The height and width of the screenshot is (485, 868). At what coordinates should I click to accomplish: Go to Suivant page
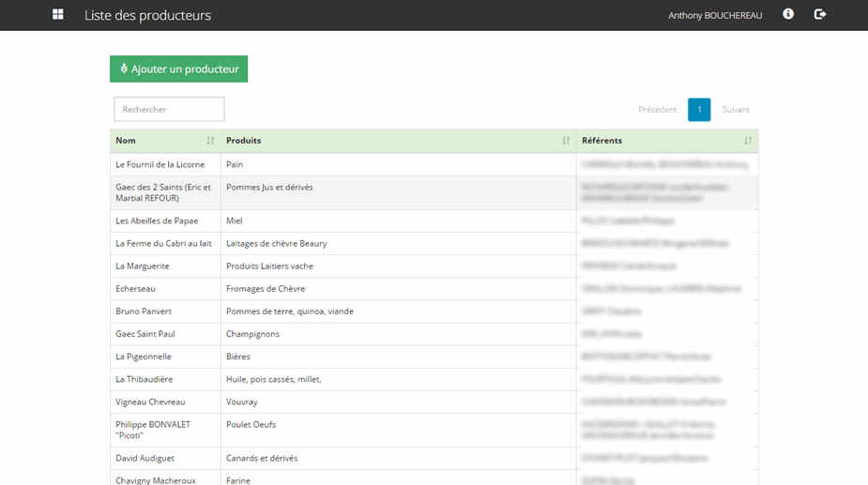point(736,110)
